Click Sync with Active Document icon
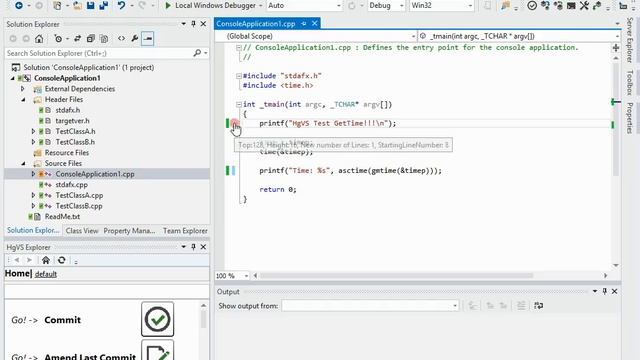The height and width of the screenshot is (360, 640). coord(77,39)
